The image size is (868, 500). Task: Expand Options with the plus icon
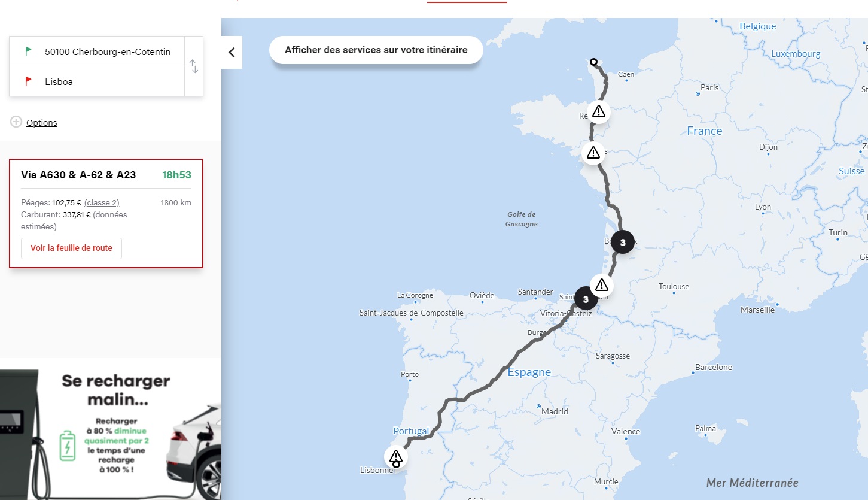[x=16, y=122]
